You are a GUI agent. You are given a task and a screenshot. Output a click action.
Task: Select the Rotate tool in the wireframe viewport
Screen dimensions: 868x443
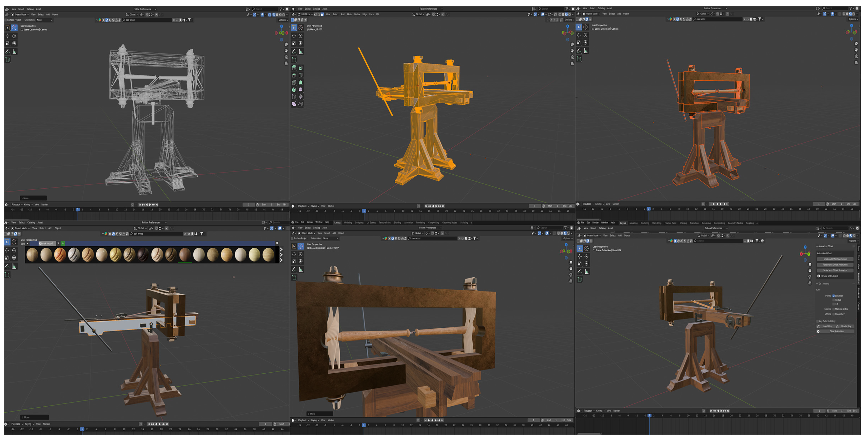click(14, 36)
